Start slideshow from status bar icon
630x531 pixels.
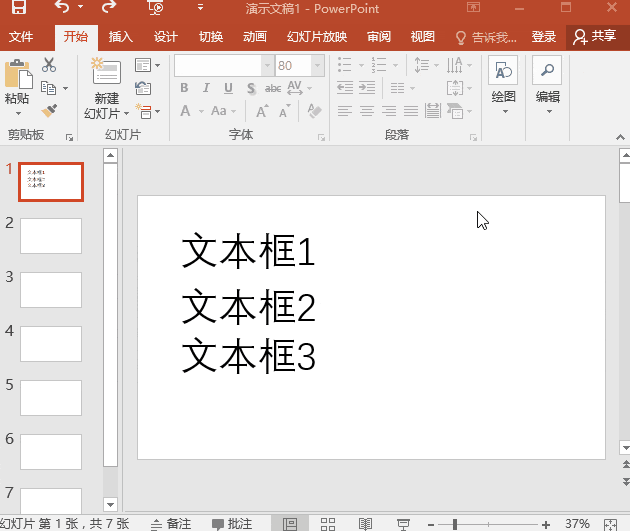click(403, 524)
